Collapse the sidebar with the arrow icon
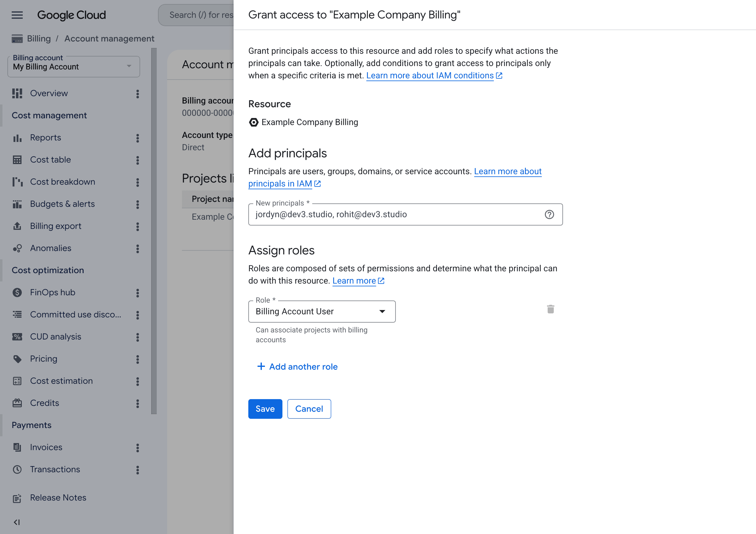The height and width of the screenshot is (534, 756). pos(17,522)
